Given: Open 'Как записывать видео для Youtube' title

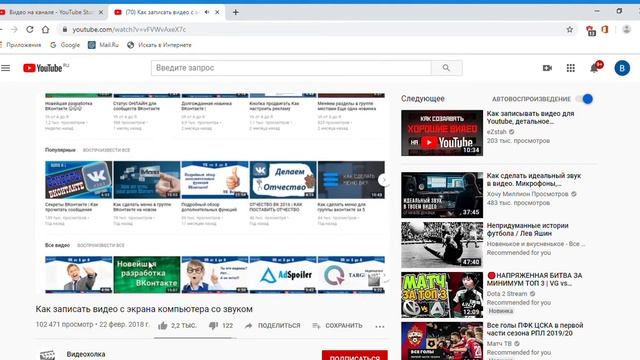Looking at the screenshot, I should pos(530,117).
